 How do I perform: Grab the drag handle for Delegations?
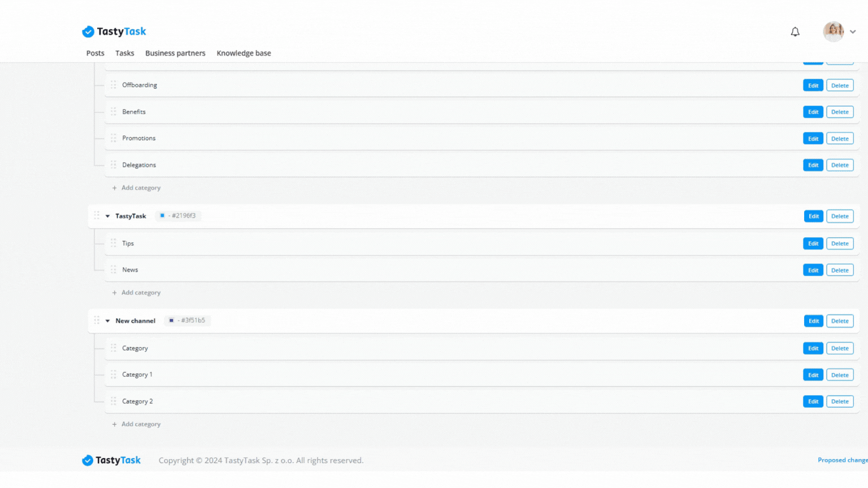coord(114,164)
